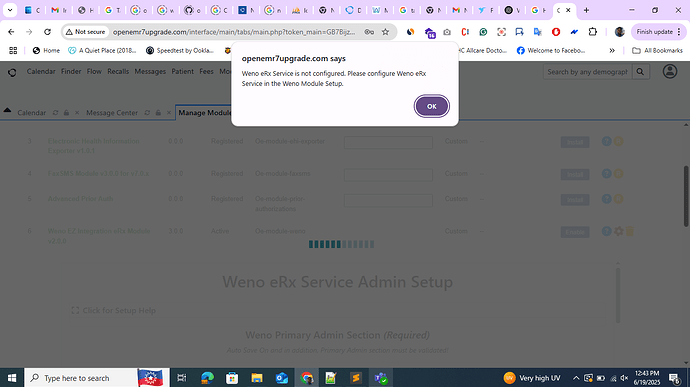Reload the page in Chrome
Viewport: 690px width, 387px height.
[x=48, y=32]
